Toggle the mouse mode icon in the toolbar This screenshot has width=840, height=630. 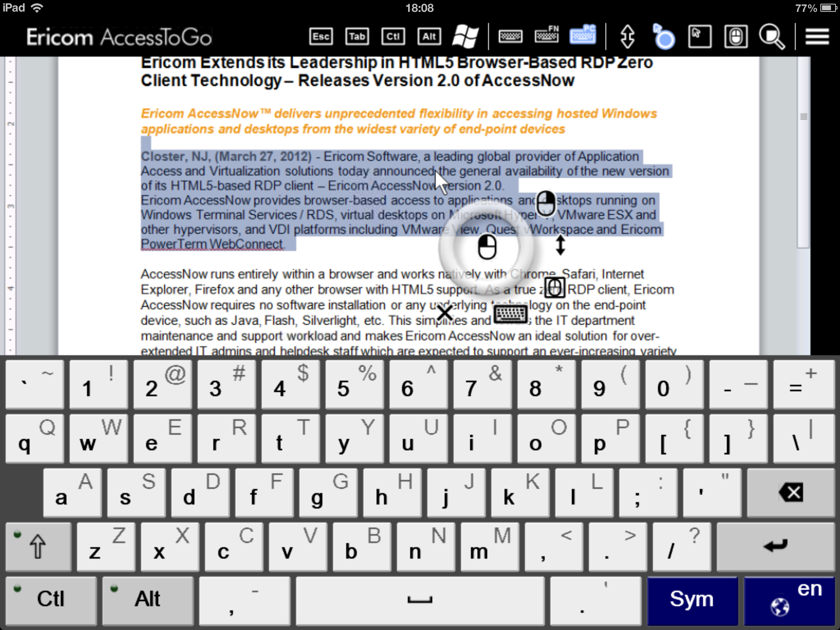[x=736, y=37]
